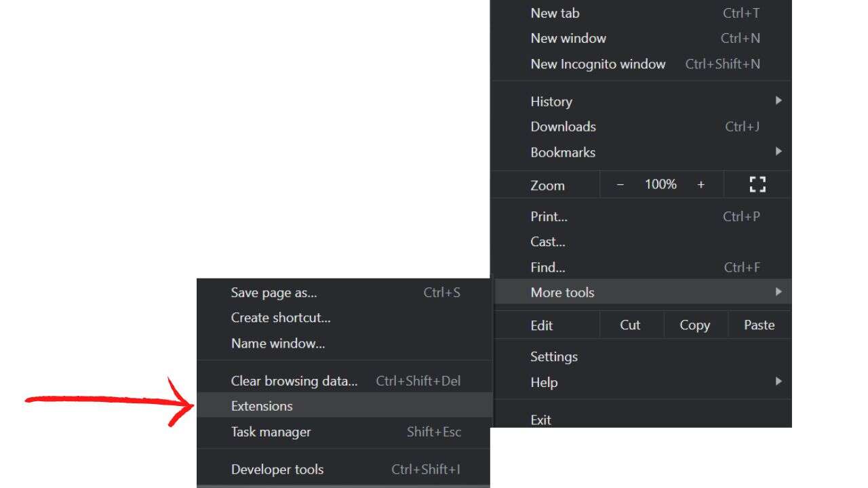Select Save page as

(273, 292)
